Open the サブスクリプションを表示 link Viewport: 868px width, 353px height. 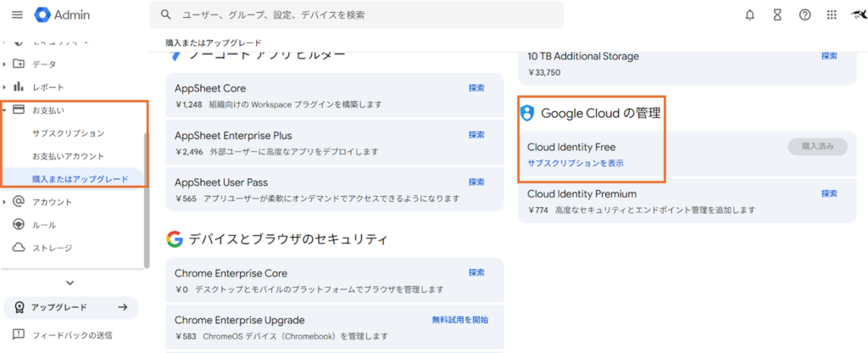click(576, 163)
